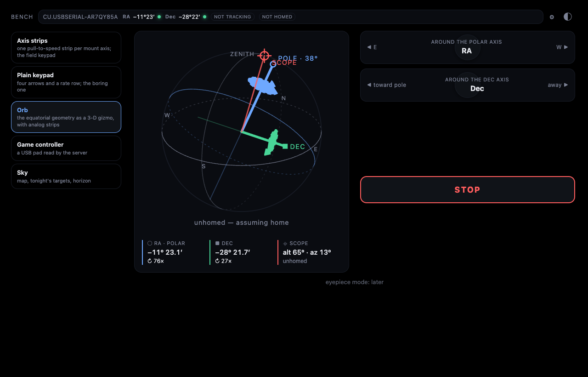Click the RA polar axis slider knob
This screenshot has height=377, width=588.
[467, 47]
